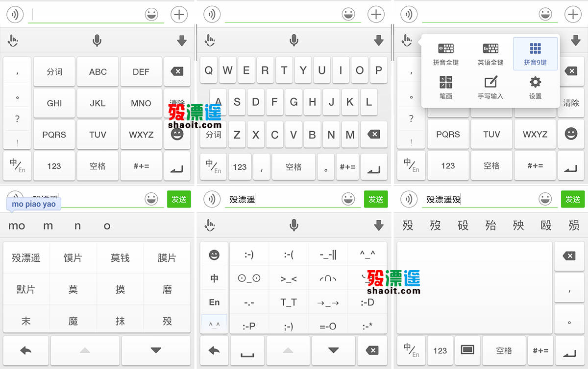Tap the smiley in the field containing 殁漂遥殁
588x369 pixels.
pos(545,199)
